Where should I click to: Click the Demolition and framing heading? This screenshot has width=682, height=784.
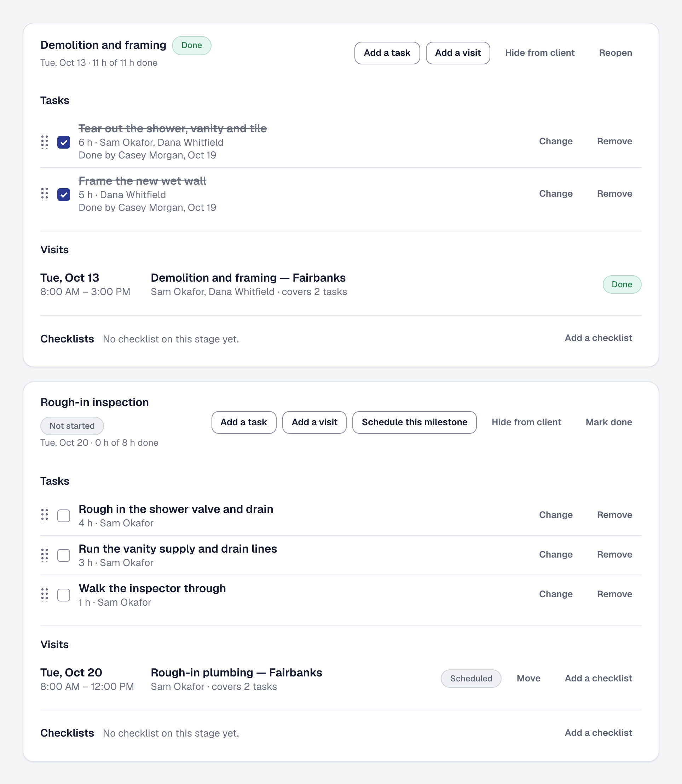[103, 45]
